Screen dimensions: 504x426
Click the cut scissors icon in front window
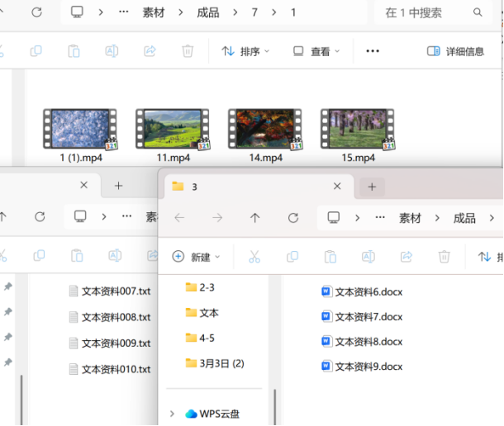[254, 257]
